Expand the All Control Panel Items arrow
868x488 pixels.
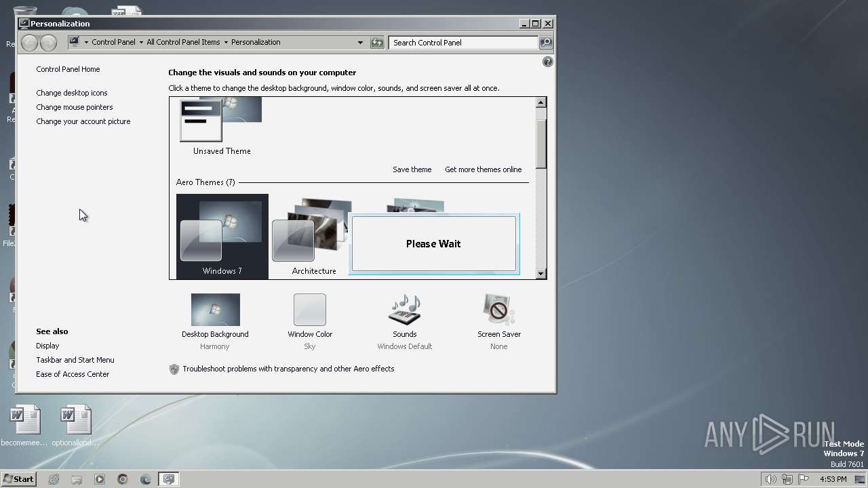click(x=226, y=42)
